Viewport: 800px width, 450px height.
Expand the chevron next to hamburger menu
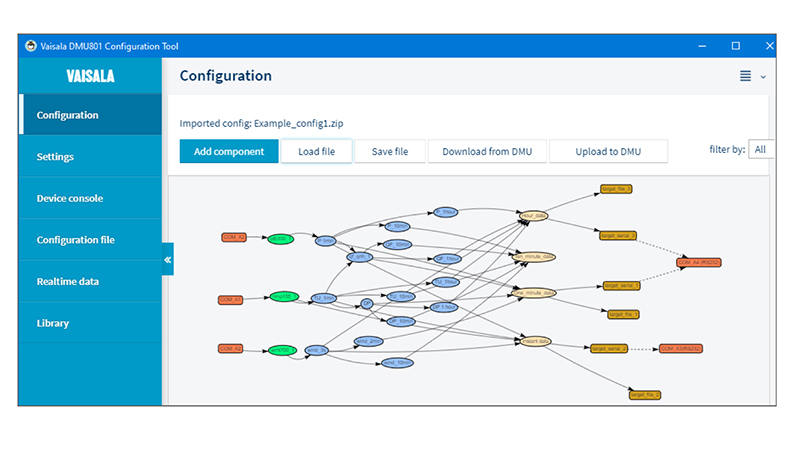(x=764, y=77)
